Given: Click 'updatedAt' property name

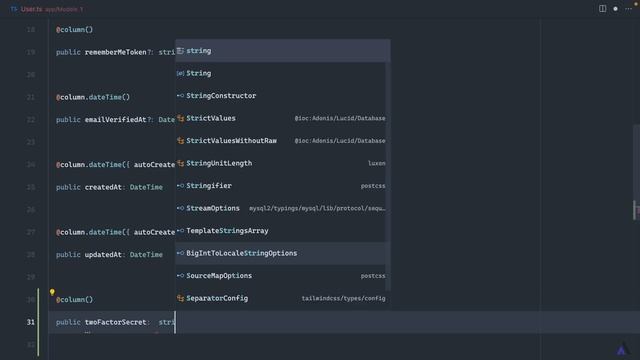Looking at the screenshot, I should coord(103,254).
